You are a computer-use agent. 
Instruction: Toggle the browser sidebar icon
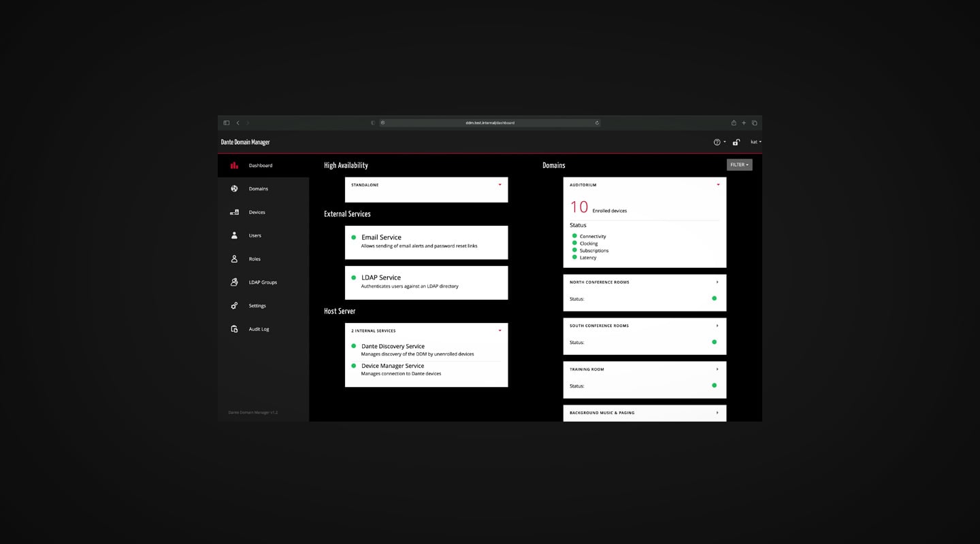click(x=227, y=123)
